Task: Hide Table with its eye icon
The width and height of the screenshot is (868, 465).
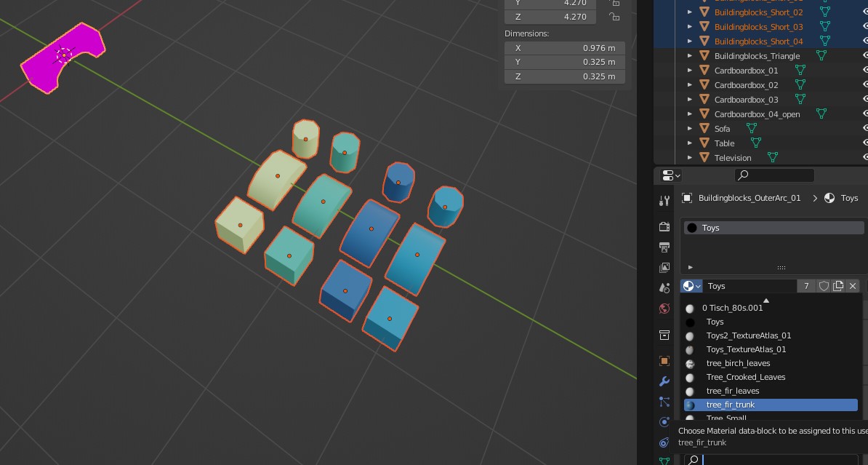Action: point(865,143)
